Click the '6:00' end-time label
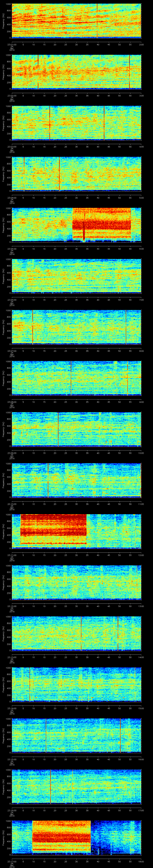153x868 pixels. pyautogui.click(x=141, y=248)
